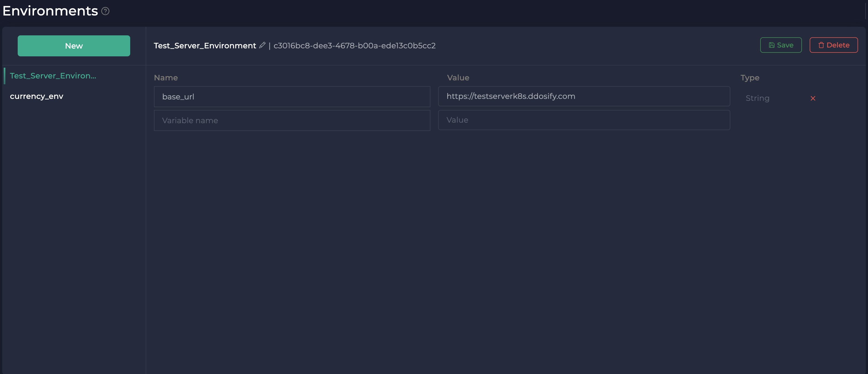
Task: Click the Name column header
Action: (x=166, y=77)
